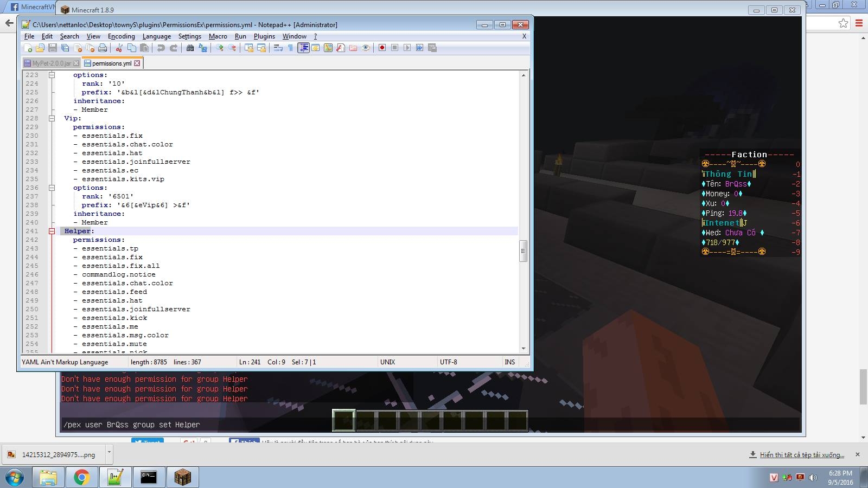
Task: Click the editor vertical scrollbar thumb
Action: pyautogui.click(x=524, y=251)
